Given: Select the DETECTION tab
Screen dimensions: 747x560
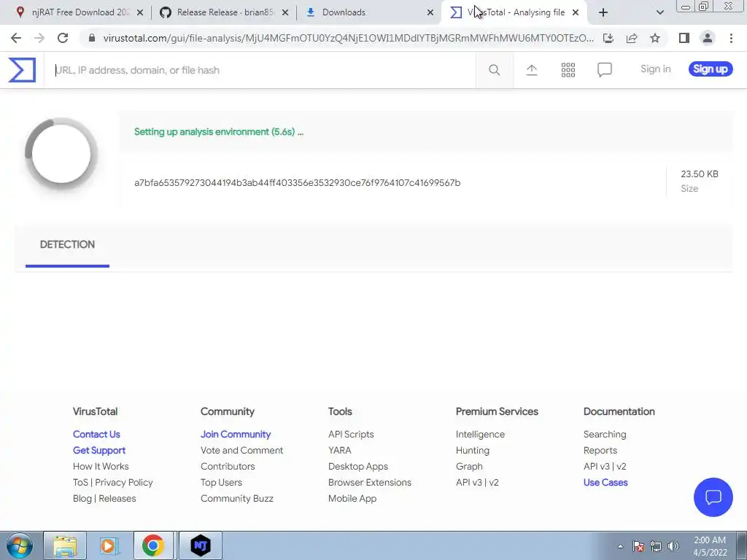Looking at the screenshot, I should click(67, 245).
